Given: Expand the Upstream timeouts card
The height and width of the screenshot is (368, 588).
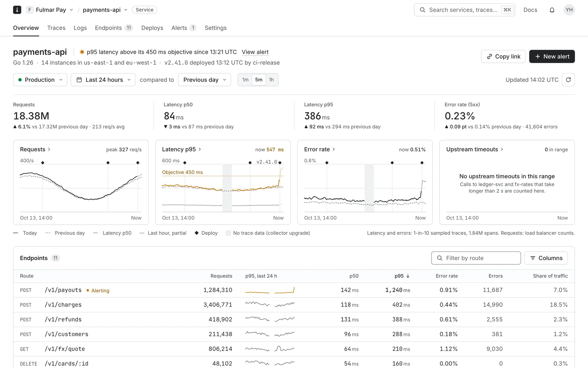Looking at the screenshot, I should pyautogui.click(x=475, y=149).
